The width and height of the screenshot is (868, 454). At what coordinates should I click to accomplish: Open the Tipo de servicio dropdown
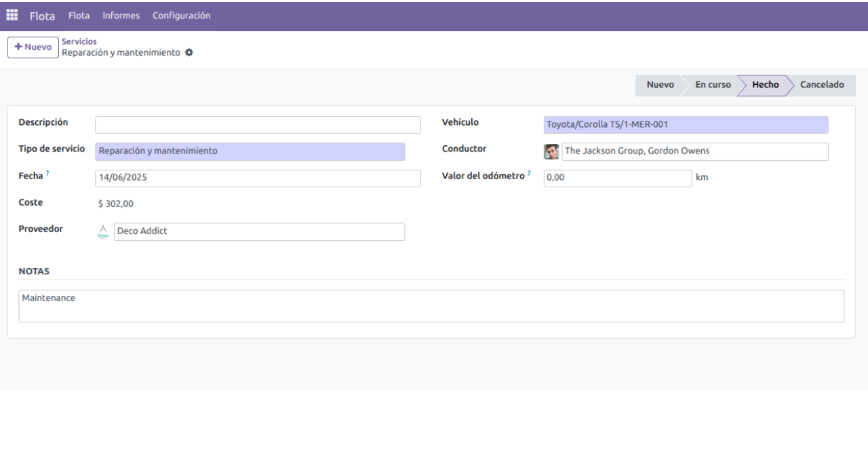pyautogui.click(x=250, y=151)
